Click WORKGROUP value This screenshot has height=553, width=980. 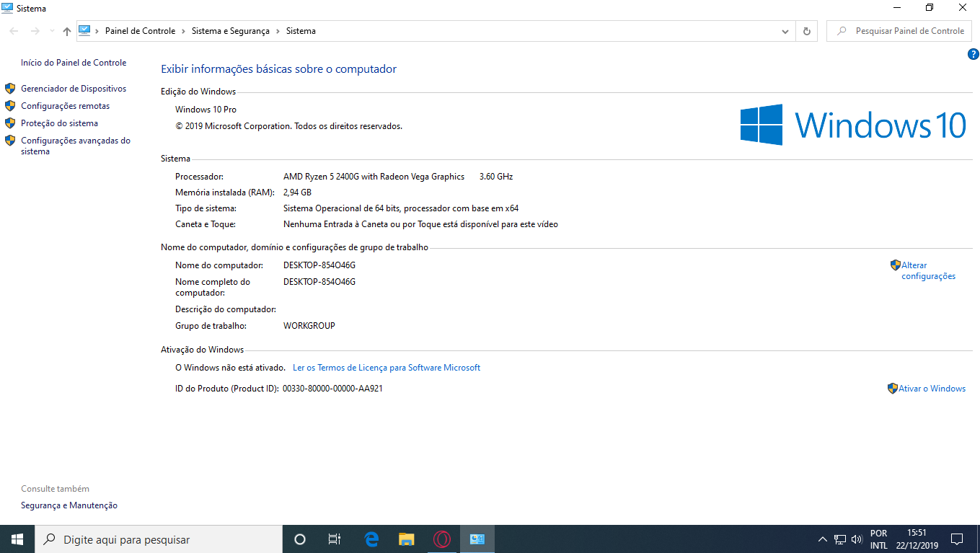tap(309, 326)
